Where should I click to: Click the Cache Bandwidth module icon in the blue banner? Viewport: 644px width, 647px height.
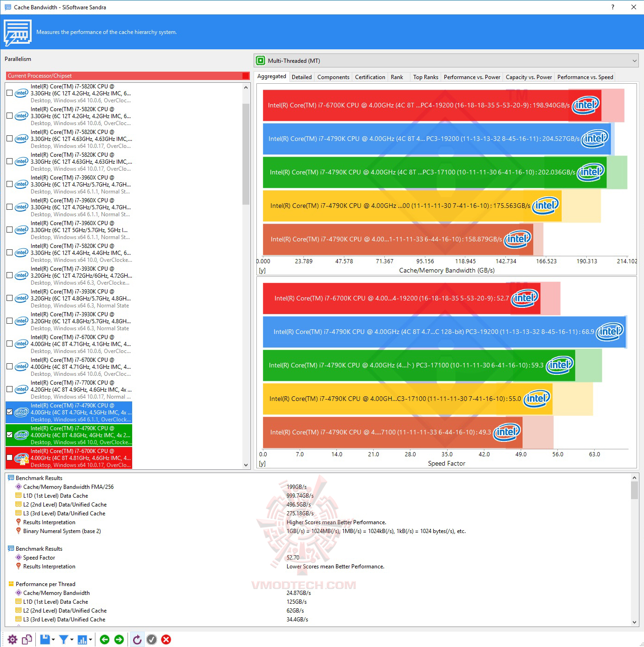click(x=18, y=32)
